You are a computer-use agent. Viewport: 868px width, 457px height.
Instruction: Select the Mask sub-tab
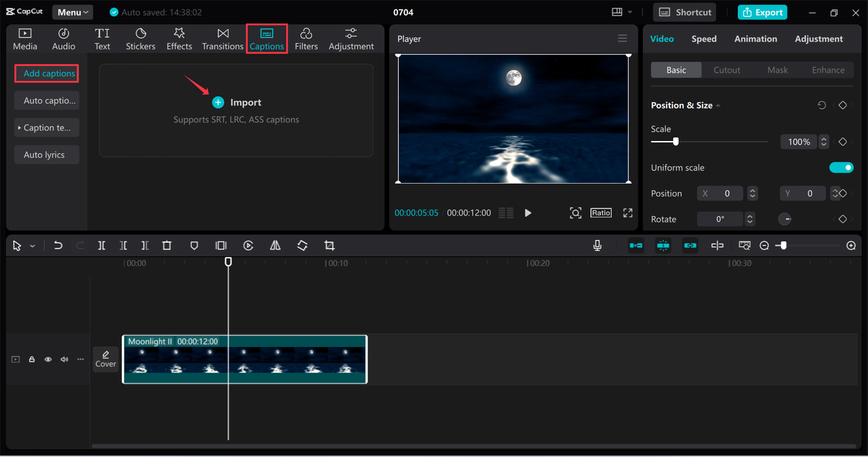click(x=778, y=70)
